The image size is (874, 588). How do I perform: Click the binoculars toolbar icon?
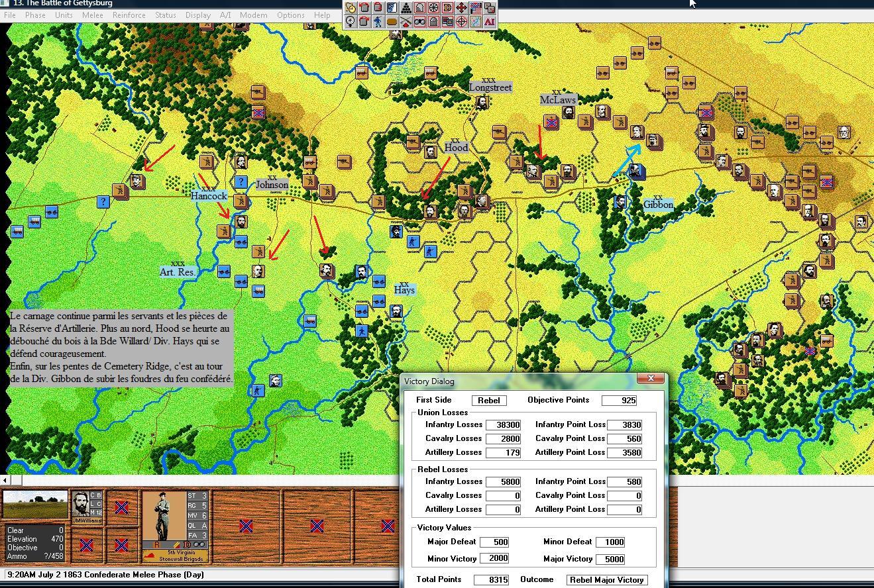pos(419,22)
